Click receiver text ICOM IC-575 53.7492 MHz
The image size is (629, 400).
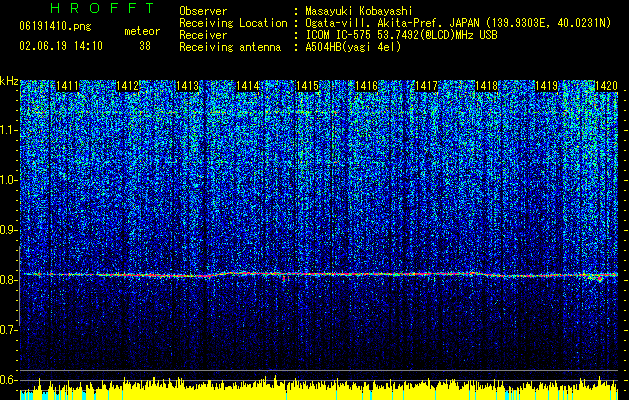point(401,35)
